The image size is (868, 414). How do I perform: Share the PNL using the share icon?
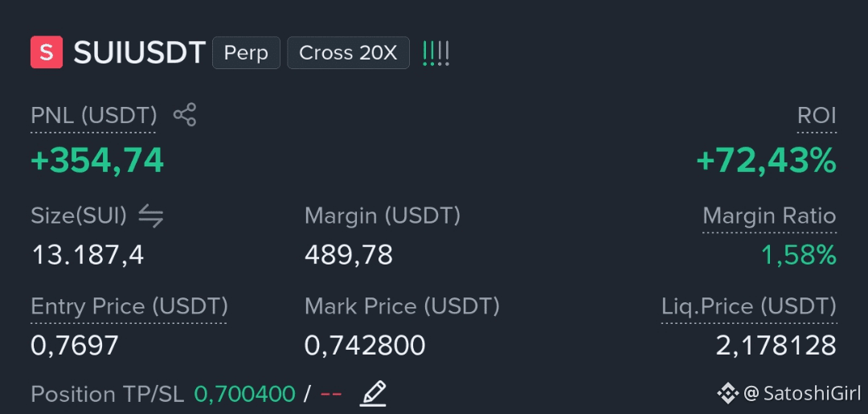tap(185, 115)
